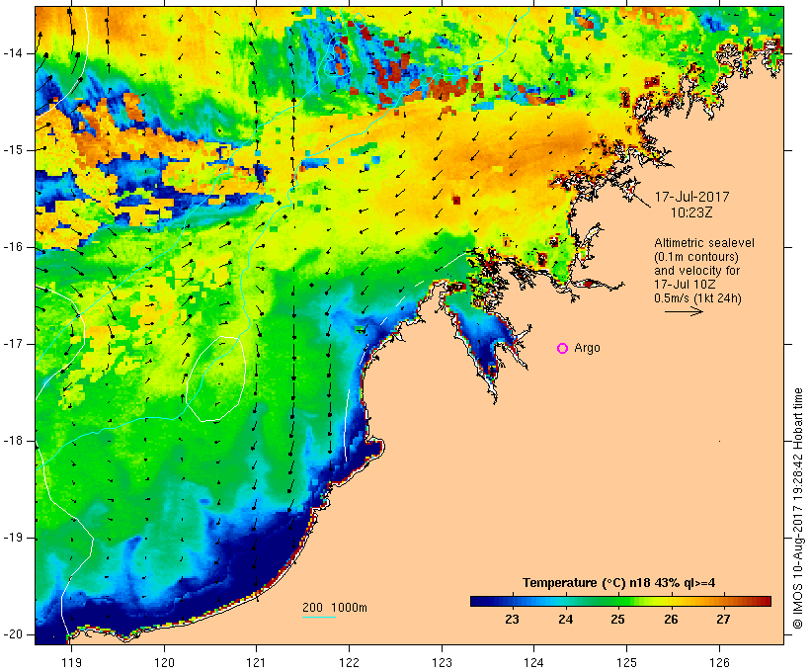This screenshot has width=810, height=672.
Task: Click the latitude label -19
Action: coord(12,539)
